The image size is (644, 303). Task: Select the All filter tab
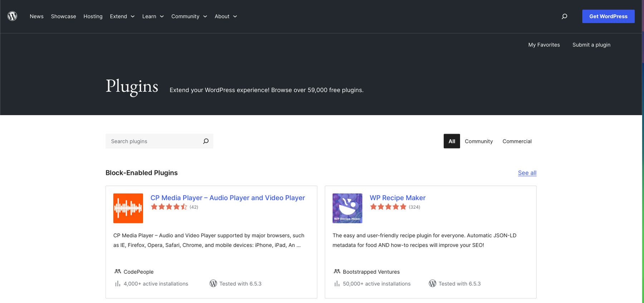452,141
